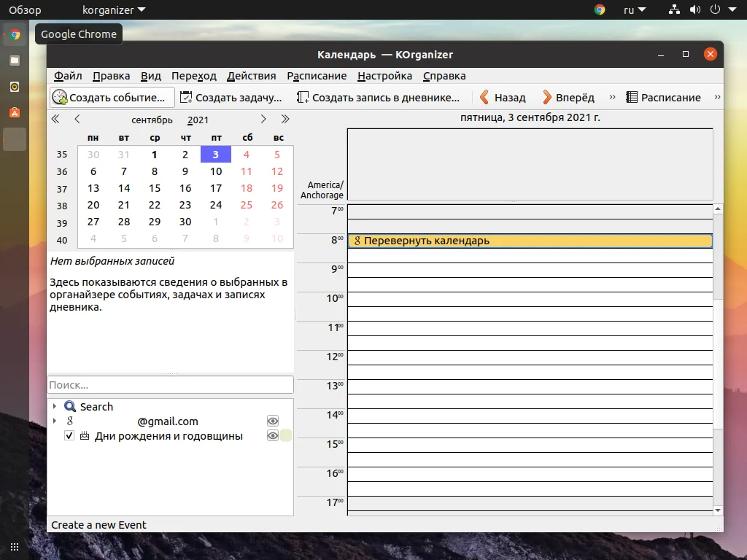This screenshot has width=747, height=560.
Task: Open the ru keyboard layout dropdown
Action: click(634, 10)
